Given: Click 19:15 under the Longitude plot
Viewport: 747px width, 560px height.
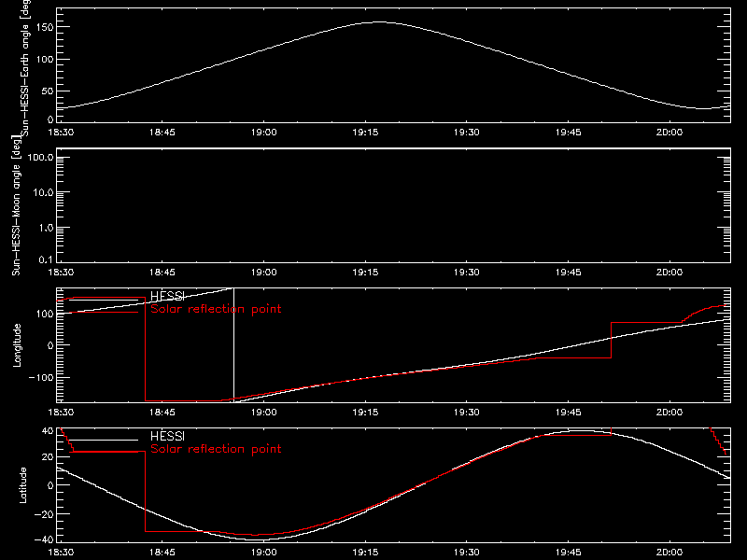Looking at the screenshot, I should click(x=365, y=413).
